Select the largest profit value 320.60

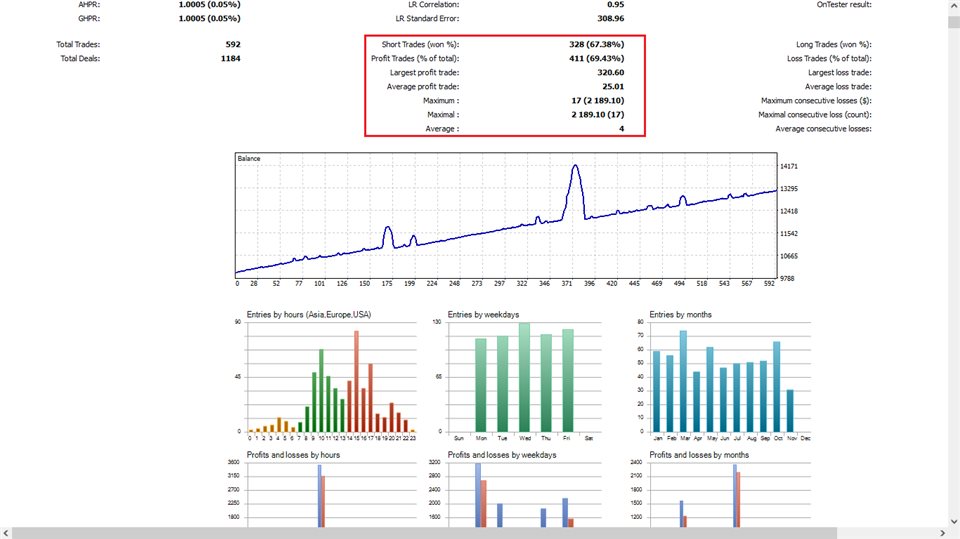[610, 72]
